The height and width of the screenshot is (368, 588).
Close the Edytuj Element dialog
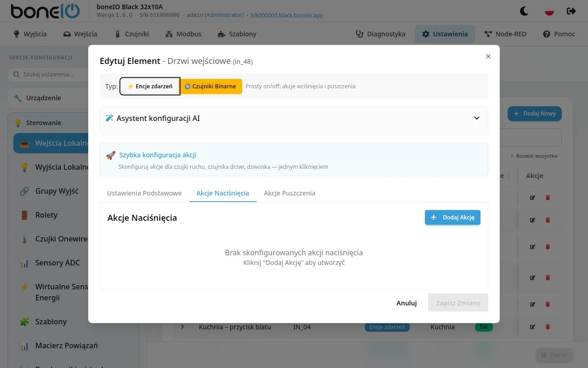click(x=488, y=56)
